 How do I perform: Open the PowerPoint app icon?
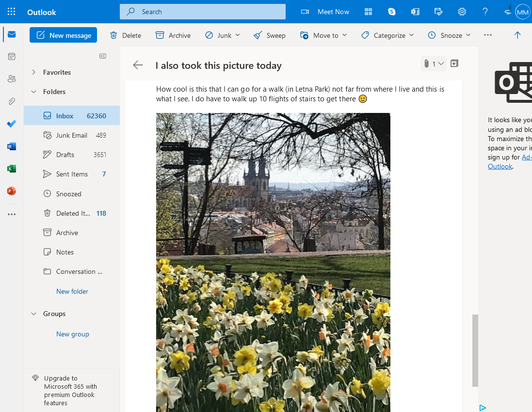click(12, 191)
